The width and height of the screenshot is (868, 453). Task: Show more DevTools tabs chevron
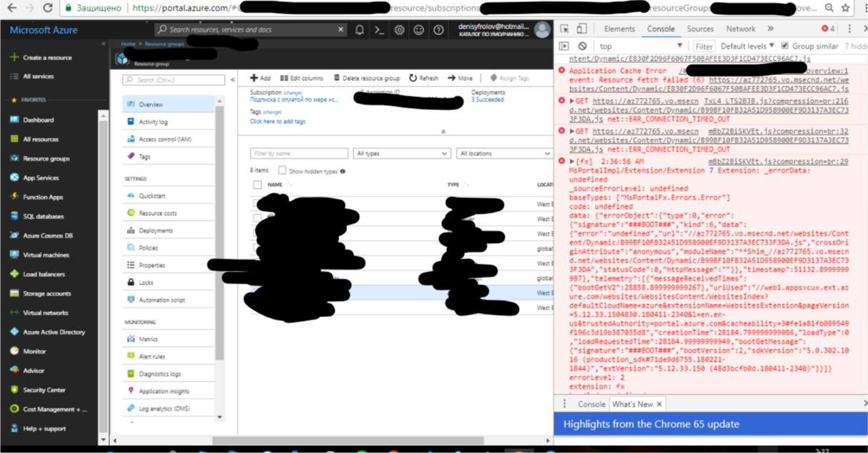click(x=771, y=29)
